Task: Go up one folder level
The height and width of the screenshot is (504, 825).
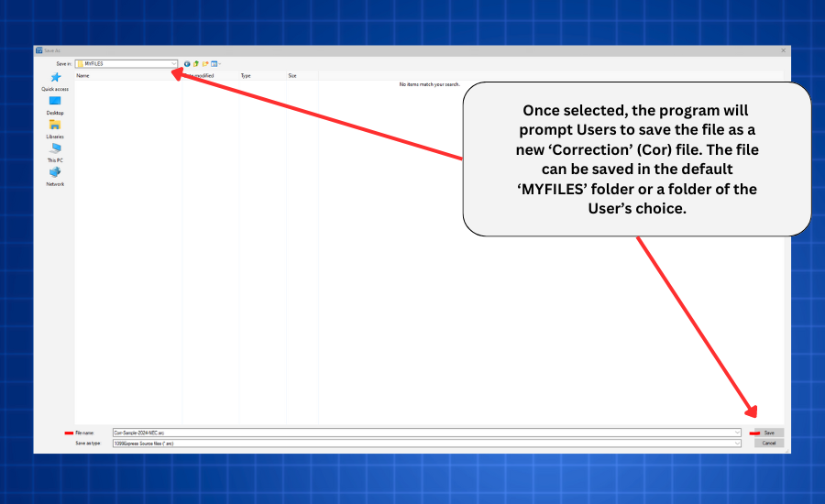Action: click(196, 63)
